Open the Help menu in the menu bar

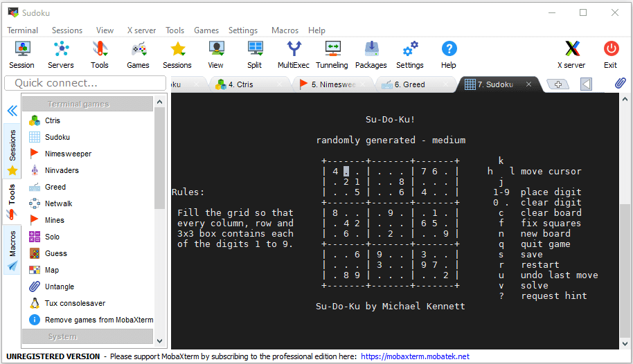pyautogui.click(x=317, y=30)
